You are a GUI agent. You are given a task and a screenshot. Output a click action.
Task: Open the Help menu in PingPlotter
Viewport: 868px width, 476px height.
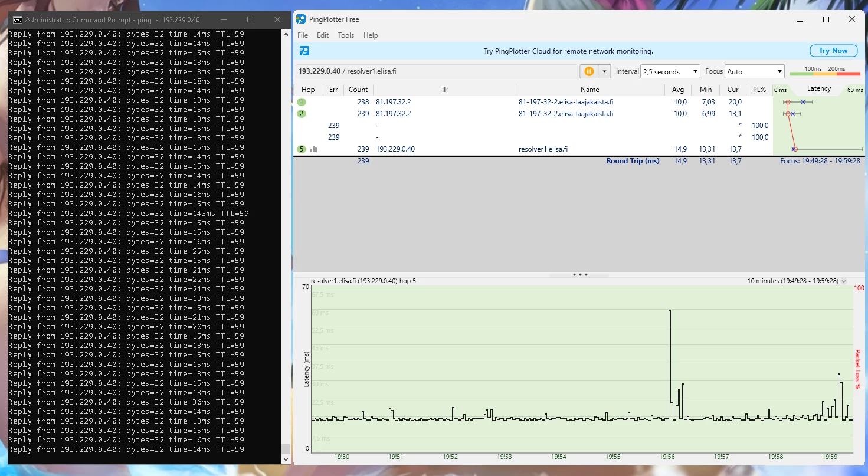coord(371,35)
